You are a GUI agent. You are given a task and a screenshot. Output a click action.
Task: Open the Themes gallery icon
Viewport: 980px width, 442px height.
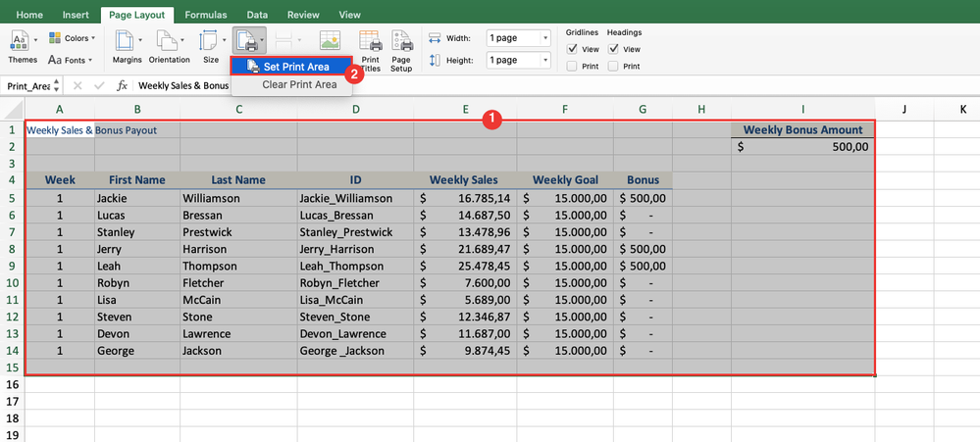[x=21, y=40]
